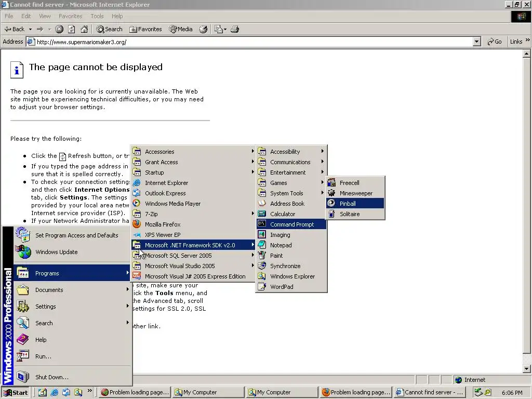Click the Mail toolbar icon

tap(220, 29)
